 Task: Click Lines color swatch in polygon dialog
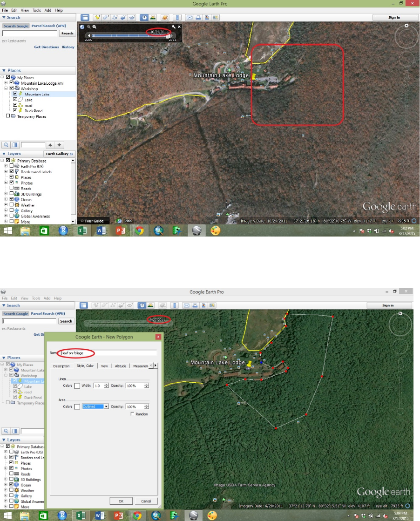point(77,386)
